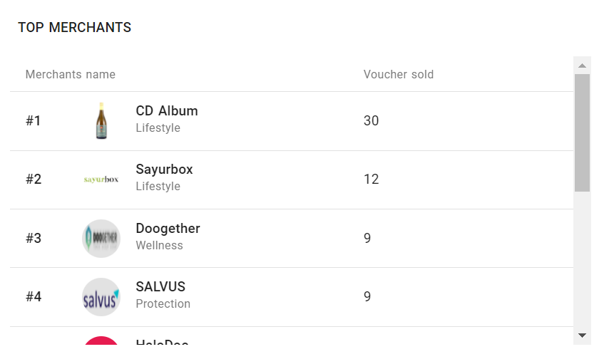Screen dimensions: 609x364
Task: Click the scrollbar up arrow
Action: 582,66
